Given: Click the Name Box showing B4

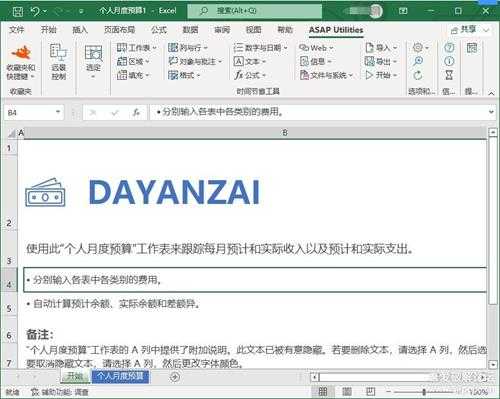Looking at the screenshot, I should point(29,113).
